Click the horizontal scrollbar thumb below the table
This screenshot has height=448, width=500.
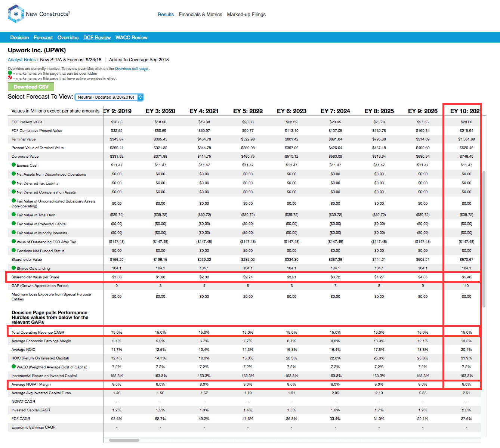tap(124, 440)
